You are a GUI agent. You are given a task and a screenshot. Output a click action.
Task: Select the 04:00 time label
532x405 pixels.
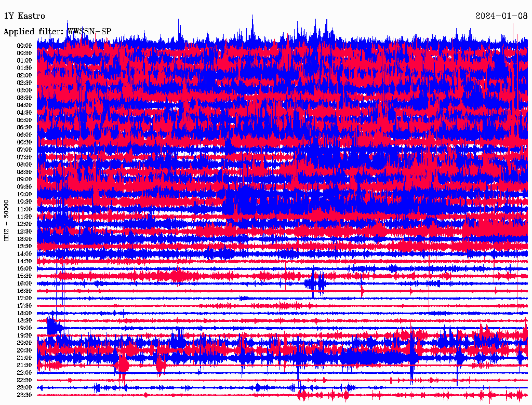click(24, 105)
